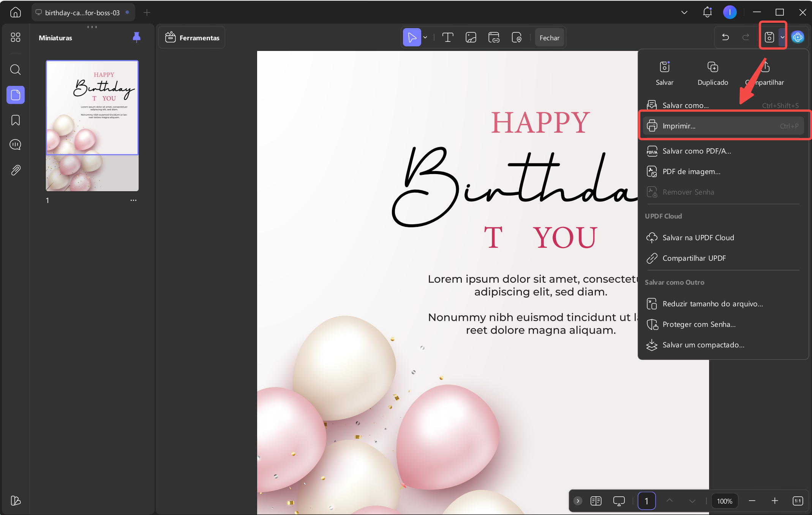Viewport: 812px width, 515px height.
Task: Open the attachments paperclip panel
Action: point(15,170)
